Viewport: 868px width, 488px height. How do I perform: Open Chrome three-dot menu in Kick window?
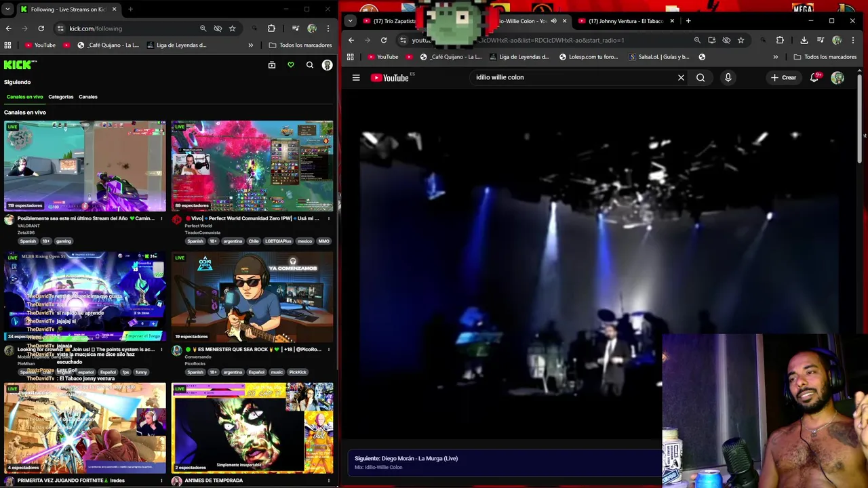tap(328, 28)
